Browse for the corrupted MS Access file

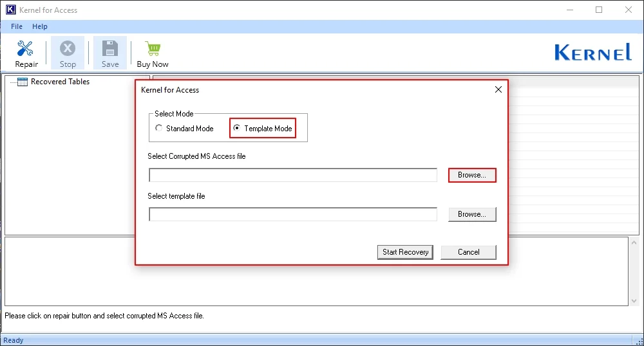coord(472,175)
